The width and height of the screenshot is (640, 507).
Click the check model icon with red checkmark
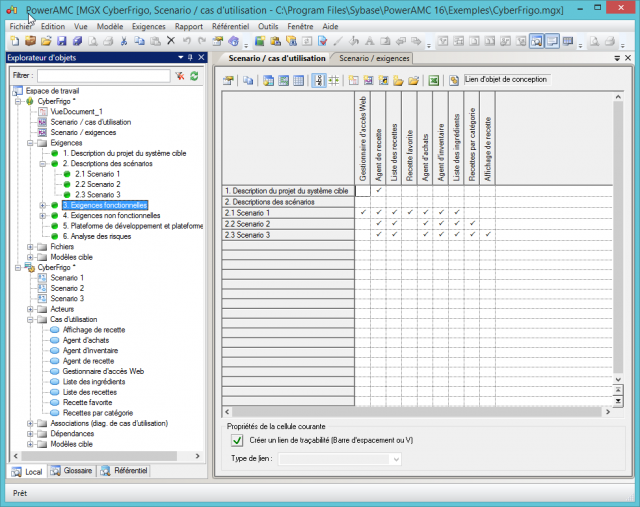[x=322, y=41]
